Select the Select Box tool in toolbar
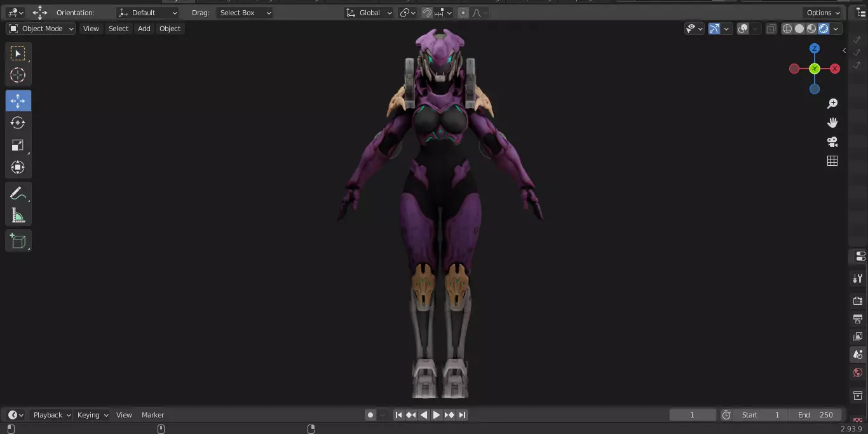 pos(18,53)
